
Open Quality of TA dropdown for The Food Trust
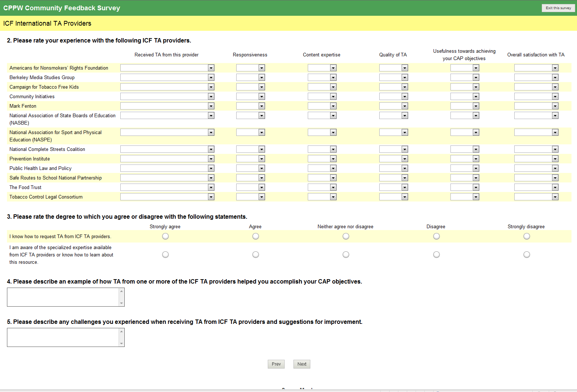393,188
